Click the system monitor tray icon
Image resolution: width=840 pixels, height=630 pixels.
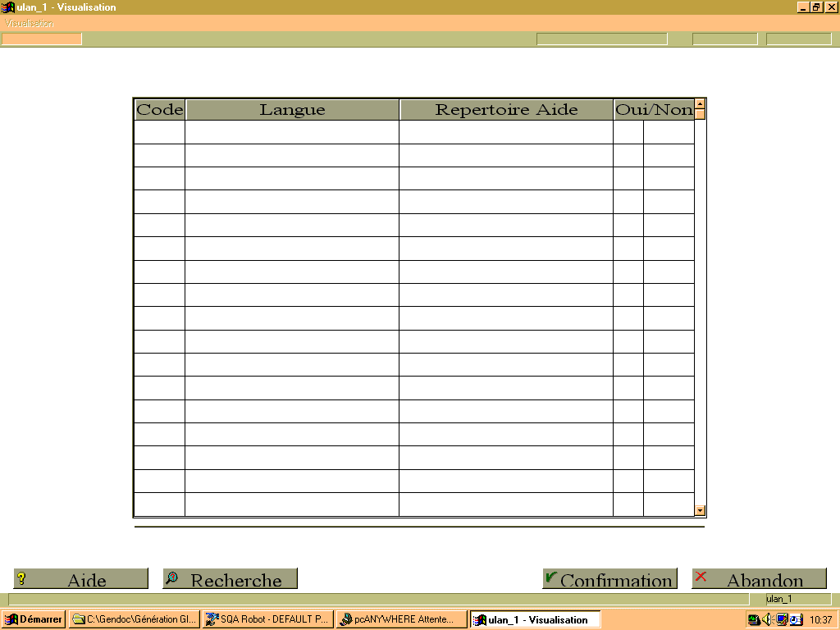754,619
